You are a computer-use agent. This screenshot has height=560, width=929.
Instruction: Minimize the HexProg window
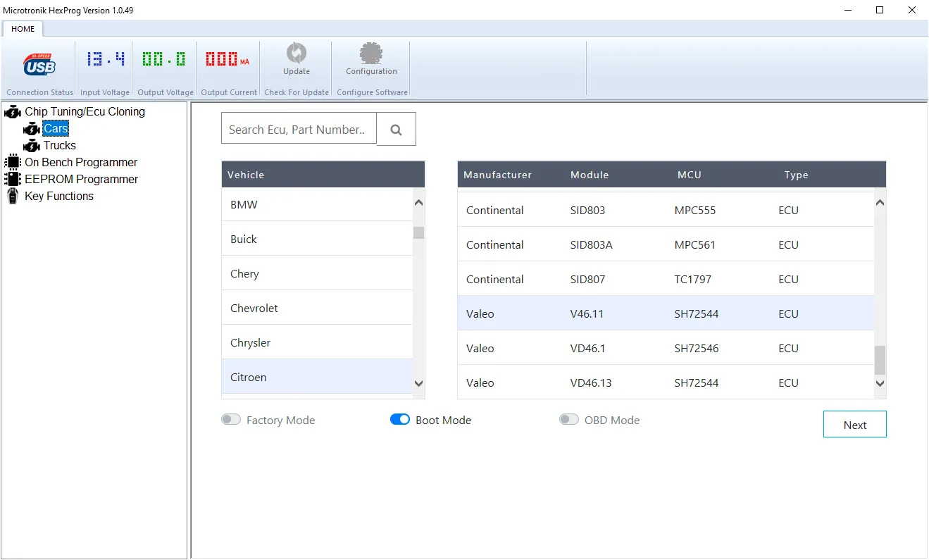(x=847, y=10)
